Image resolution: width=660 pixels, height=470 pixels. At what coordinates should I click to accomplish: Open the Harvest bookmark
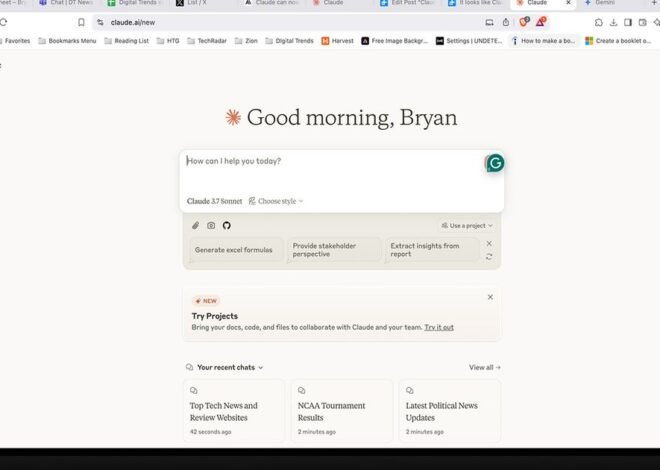[x=337, y=41]
